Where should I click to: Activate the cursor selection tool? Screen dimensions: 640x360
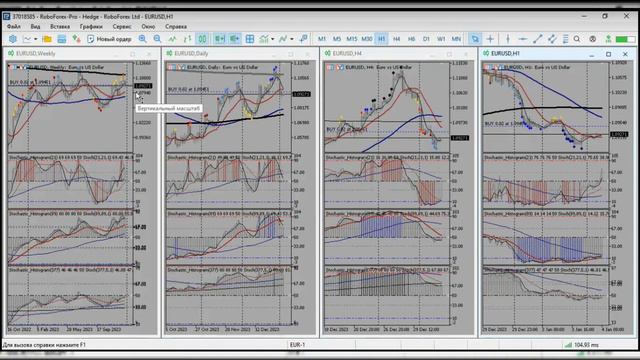pyautogui.click(x=475, y=39)
